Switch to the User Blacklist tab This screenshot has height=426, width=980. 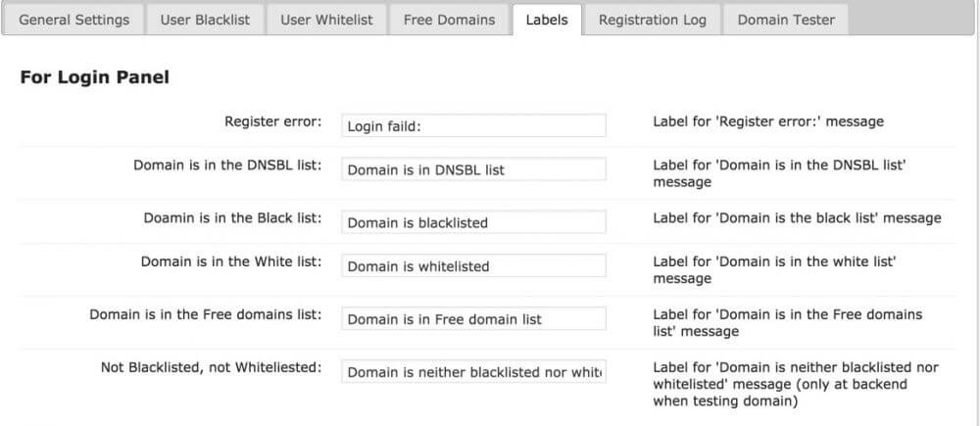(x=205, y=20)
